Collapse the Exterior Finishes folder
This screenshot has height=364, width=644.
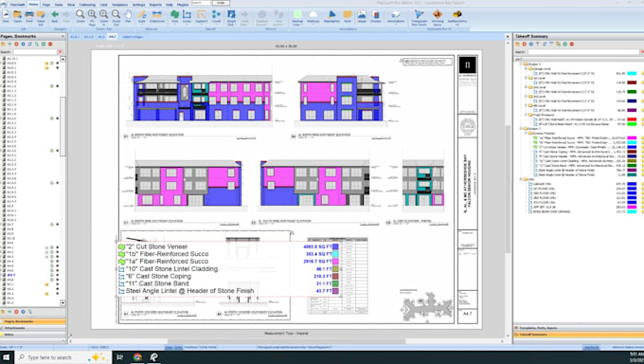click(526, 134)
